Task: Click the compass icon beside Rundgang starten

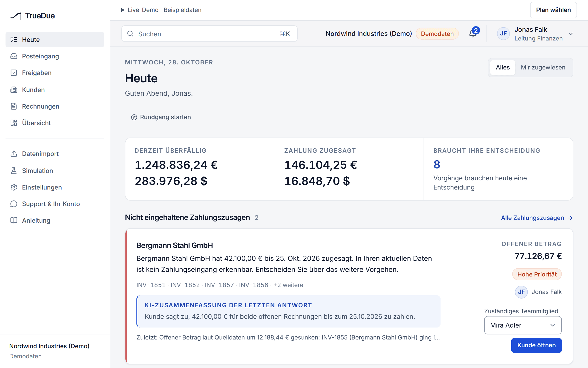Action: pos(134,117)
